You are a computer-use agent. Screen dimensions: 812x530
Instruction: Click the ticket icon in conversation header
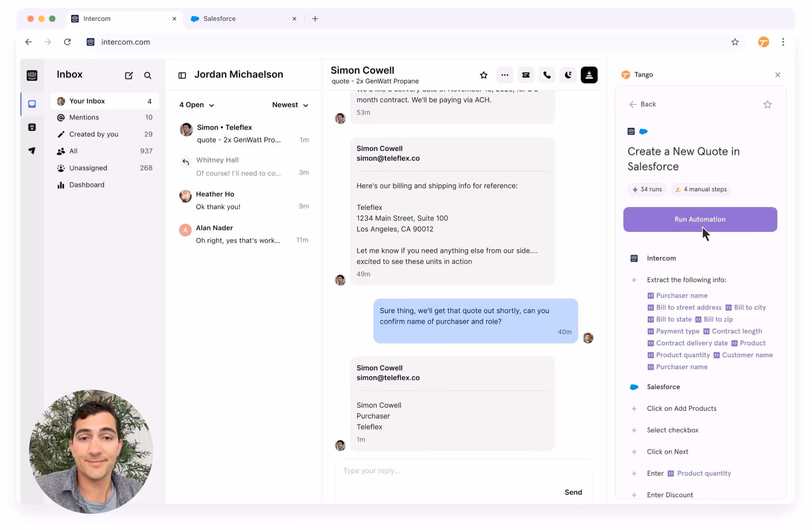click(526, 75)
